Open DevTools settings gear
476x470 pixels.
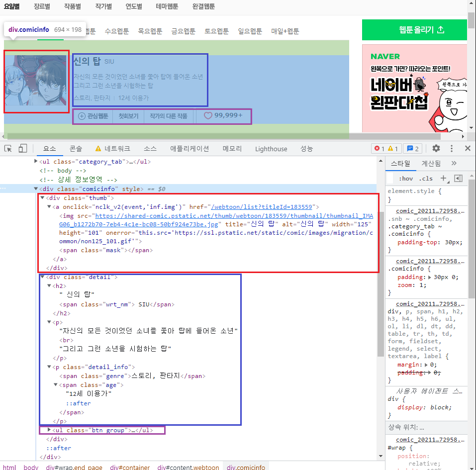[436, 149]
